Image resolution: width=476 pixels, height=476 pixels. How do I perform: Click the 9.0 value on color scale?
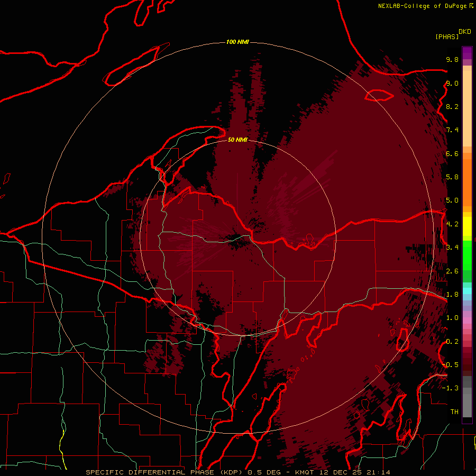tap(452, 83)
